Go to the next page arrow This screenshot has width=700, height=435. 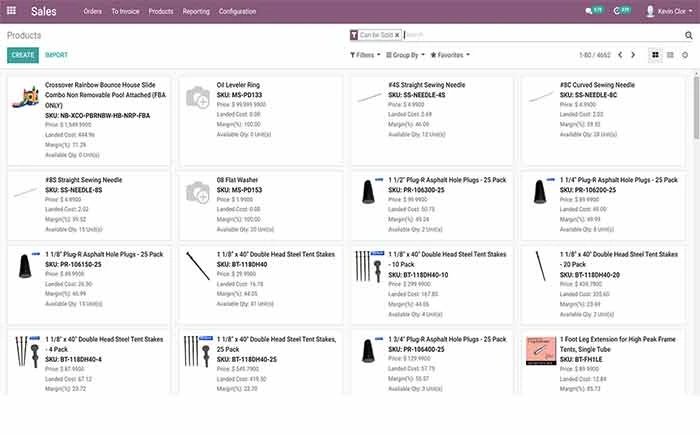tap(633, 55)
